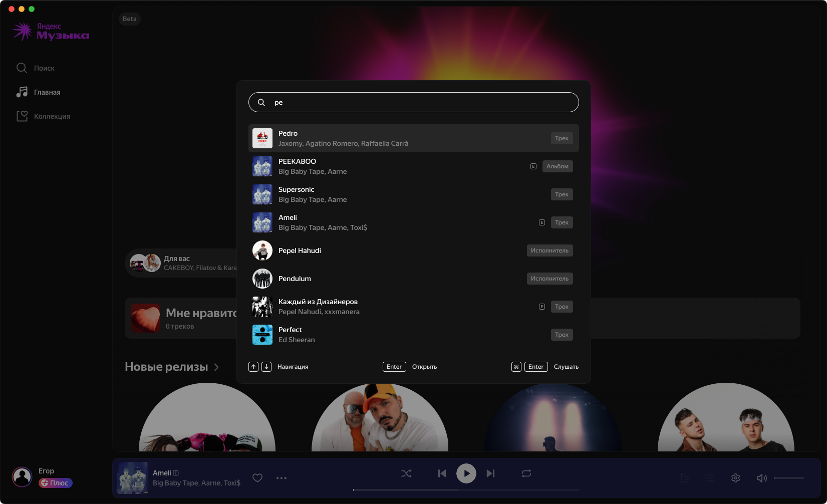This screenshot has height=504, width=827.
Task: Click the Коллекция heart folder icon
Action: [22, 116]
